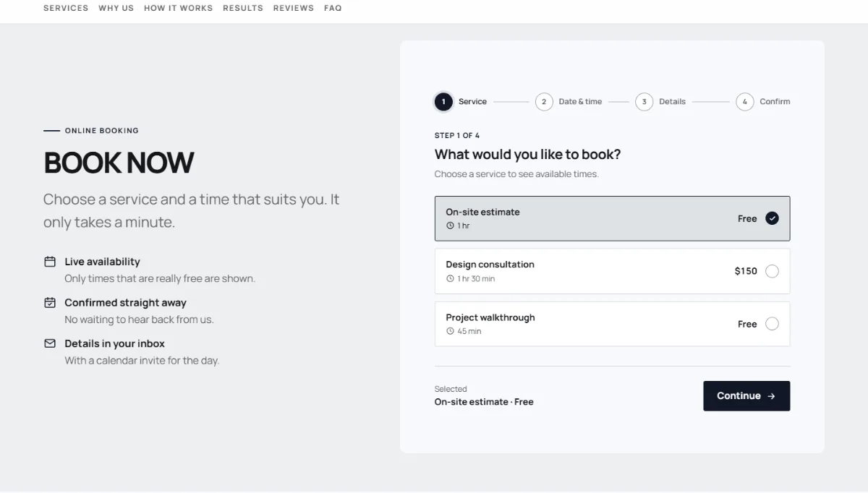
Task: Click the "Design consultation" service title
Action: [490, 265]
